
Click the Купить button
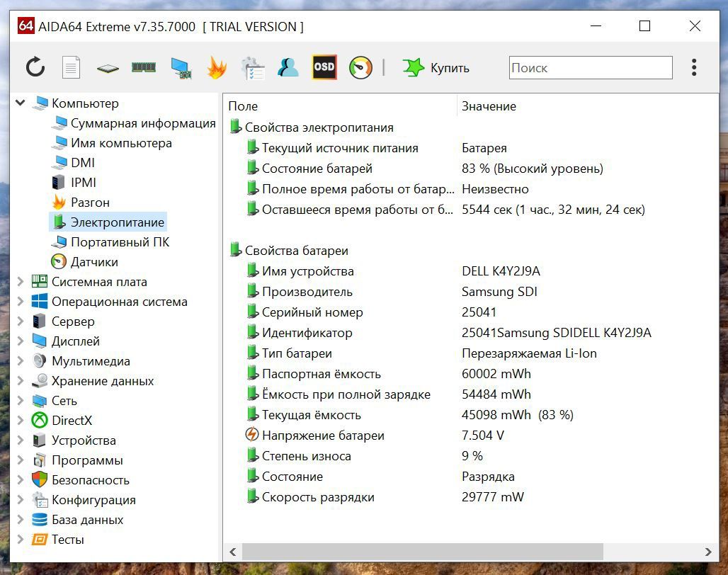pyautogui.click(x=436, y=68)
